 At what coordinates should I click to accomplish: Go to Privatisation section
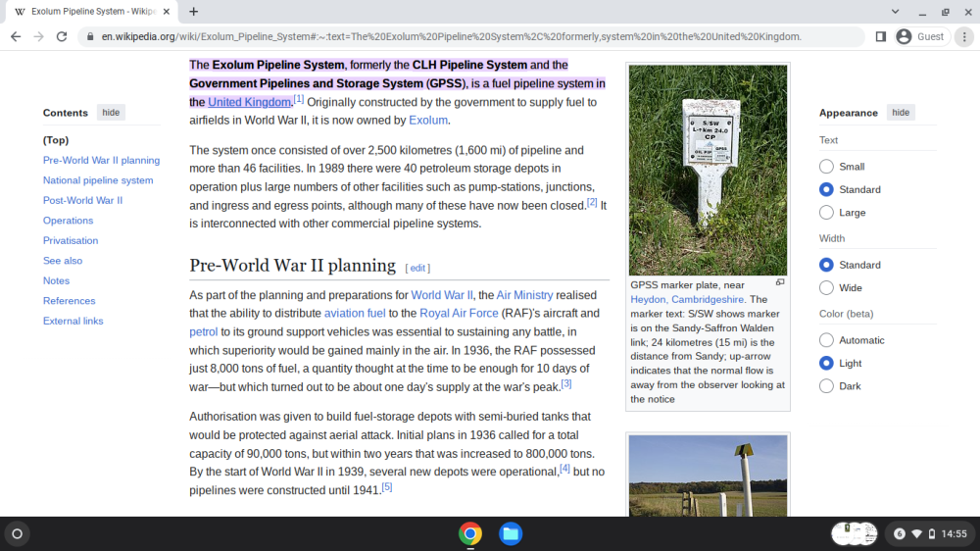click(71, 240)
